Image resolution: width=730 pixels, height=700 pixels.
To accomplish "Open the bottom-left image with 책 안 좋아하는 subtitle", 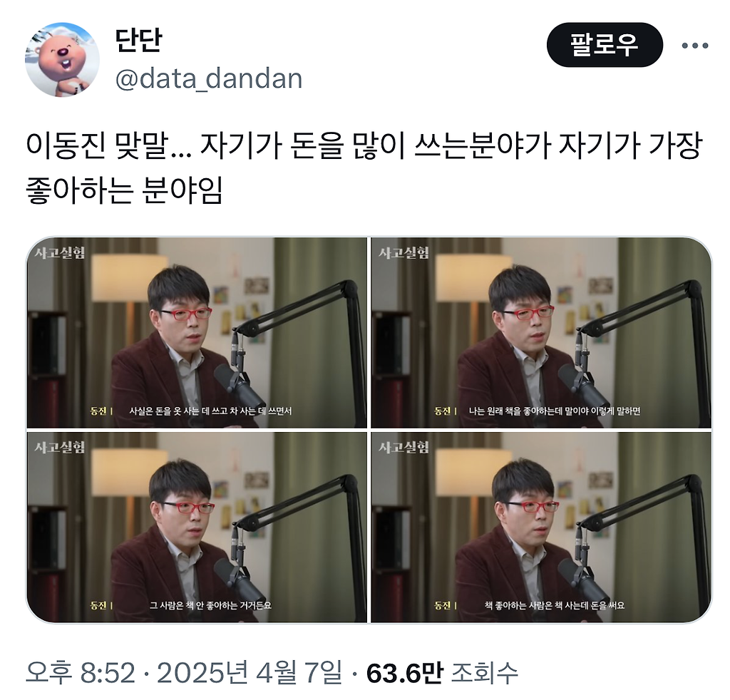I will click(x=197, y=527).
